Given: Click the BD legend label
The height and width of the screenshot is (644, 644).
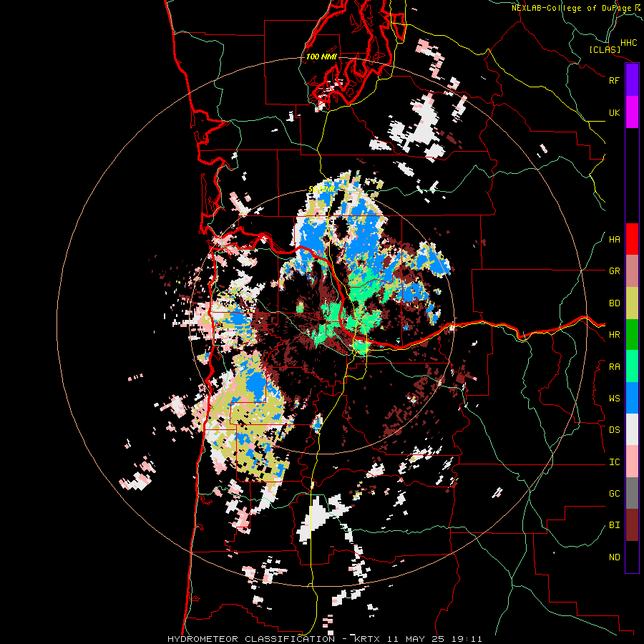Looking at the screenshot, I should pyautogui.click(x=614, y=303).
